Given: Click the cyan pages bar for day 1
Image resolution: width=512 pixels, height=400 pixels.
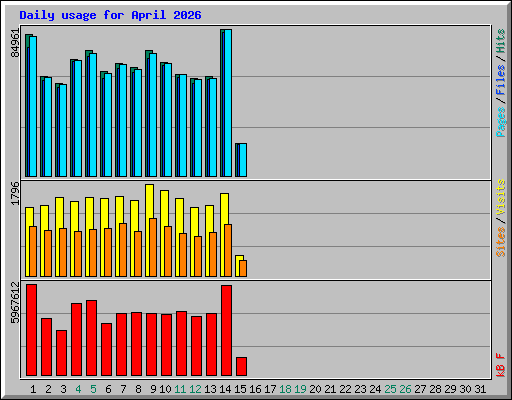Looking at the screenshot, I should (33, 106).
